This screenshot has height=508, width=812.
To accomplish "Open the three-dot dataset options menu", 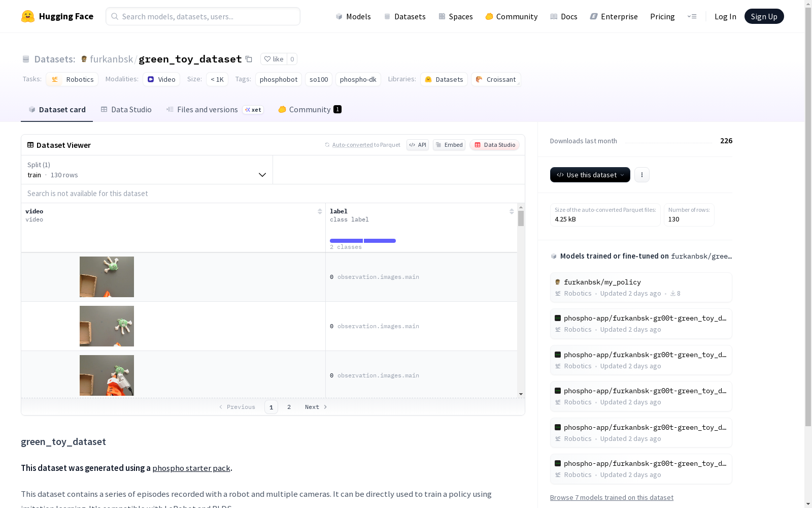I will [x=642, y=175].
